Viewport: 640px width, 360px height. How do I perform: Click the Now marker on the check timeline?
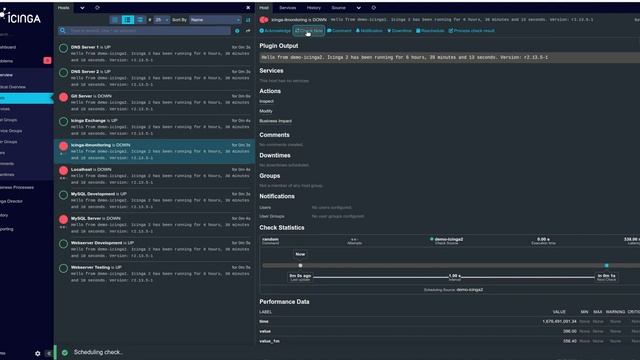[300, 254]
